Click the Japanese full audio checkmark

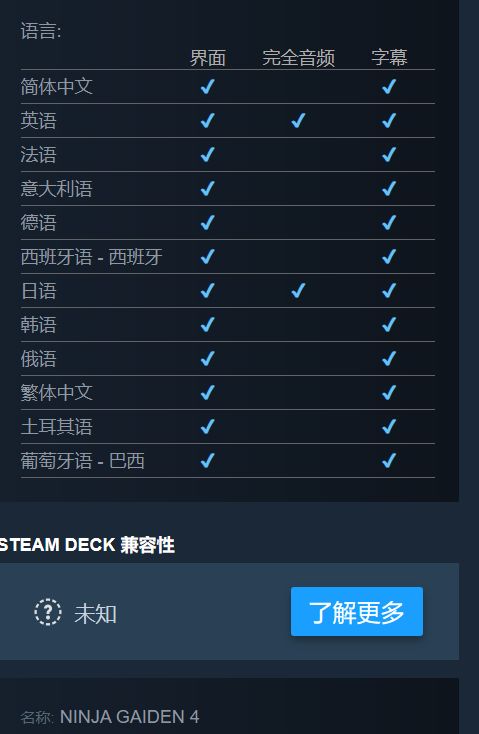pyautogui.click(x=298, y=290)
